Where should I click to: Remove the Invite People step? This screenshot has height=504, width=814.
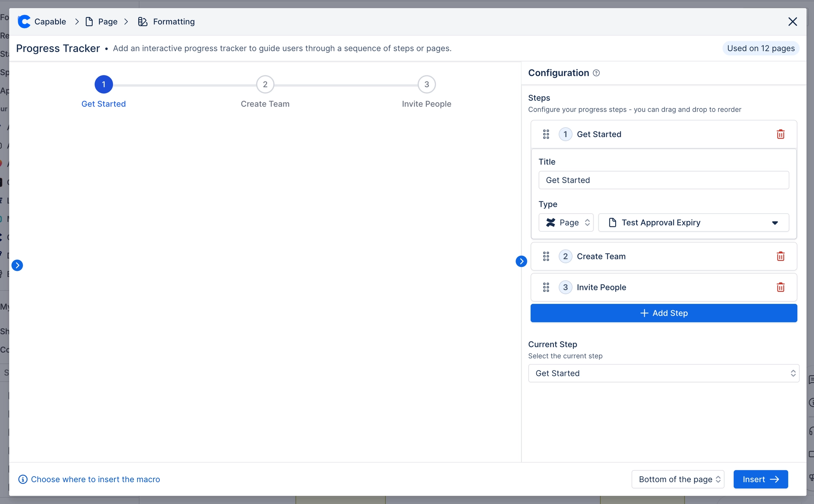pos(780,287)
